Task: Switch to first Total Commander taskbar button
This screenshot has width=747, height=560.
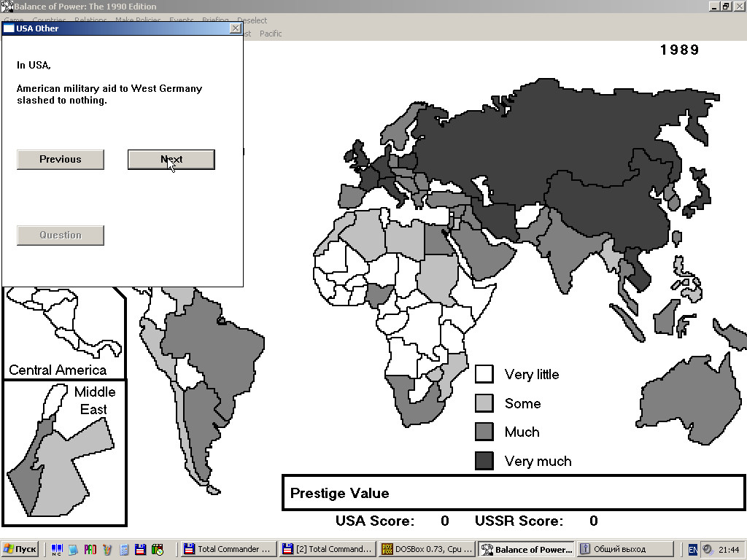Action: tap(227, 549)
